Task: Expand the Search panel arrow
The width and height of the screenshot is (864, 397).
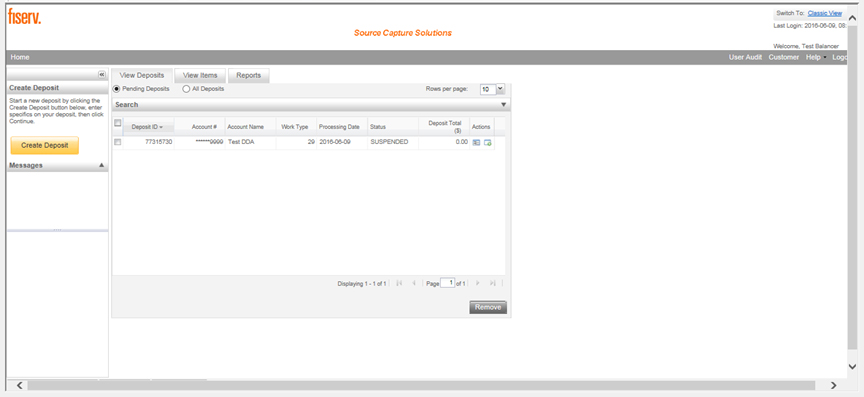Action: pyautogui.click(x=503, y=105)
